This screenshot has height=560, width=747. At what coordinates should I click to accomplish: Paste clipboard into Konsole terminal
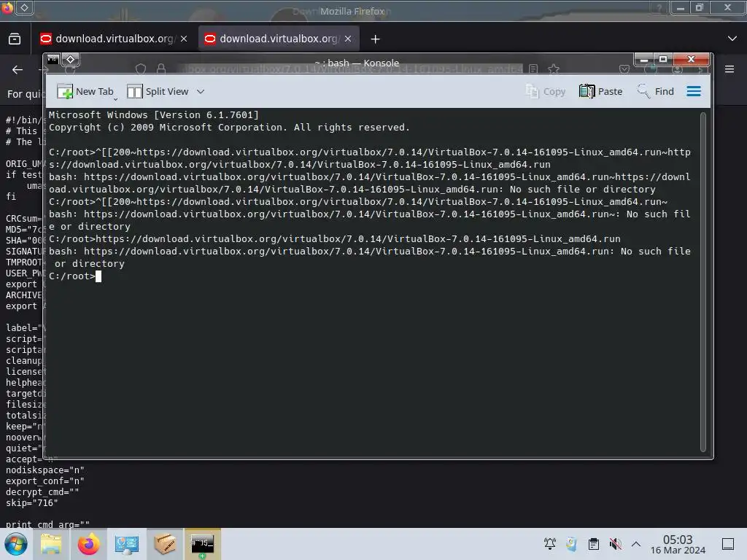601,91
